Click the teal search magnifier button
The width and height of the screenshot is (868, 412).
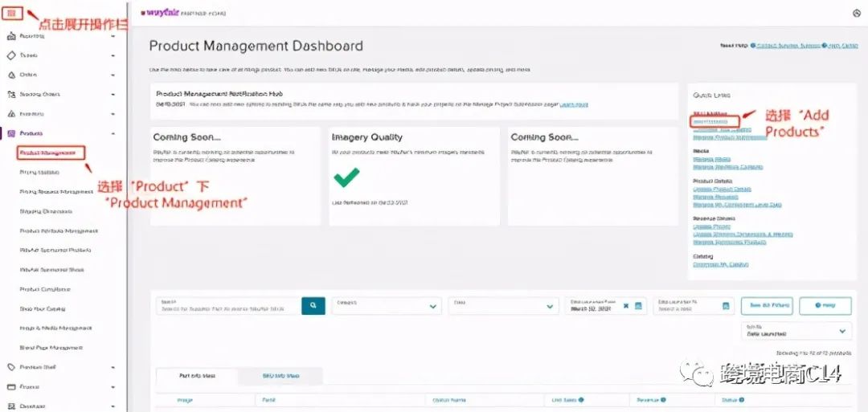(313, 305)
